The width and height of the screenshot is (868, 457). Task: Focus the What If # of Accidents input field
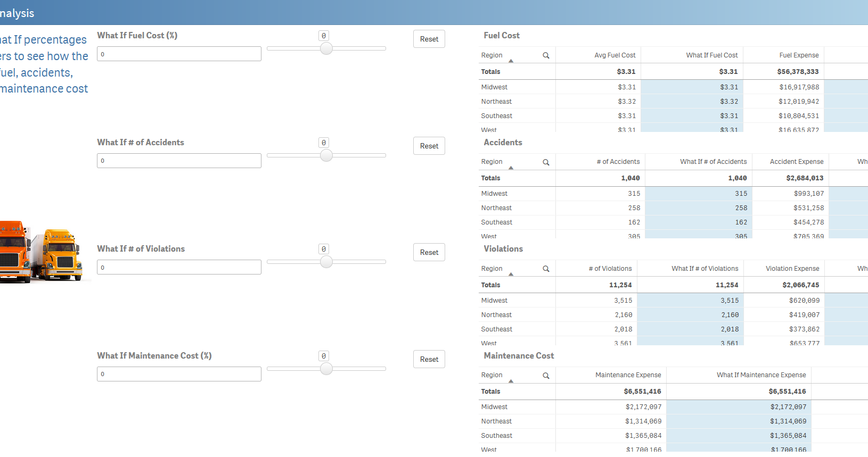[x=179, y=161]
